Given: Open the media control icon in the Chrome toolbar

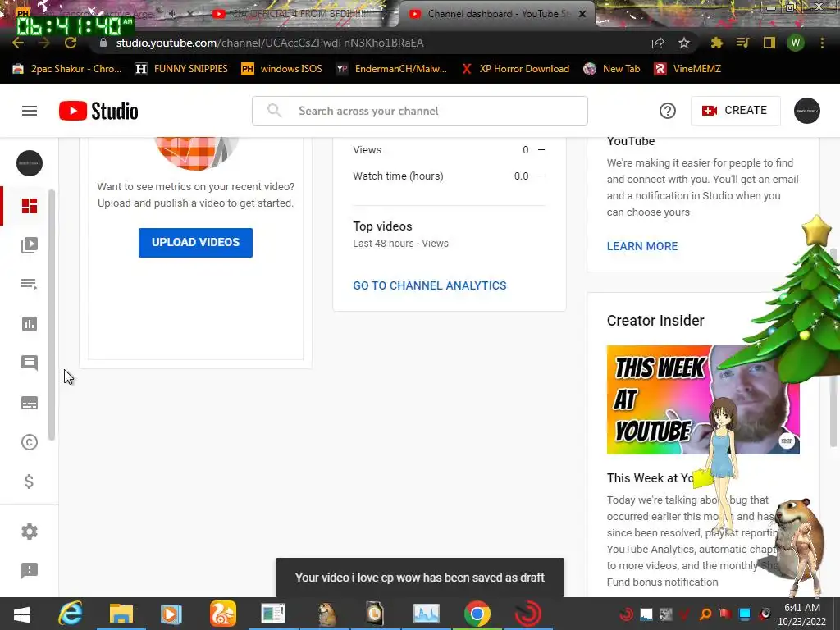Looking at the screenshot, I should pos(742,43).
